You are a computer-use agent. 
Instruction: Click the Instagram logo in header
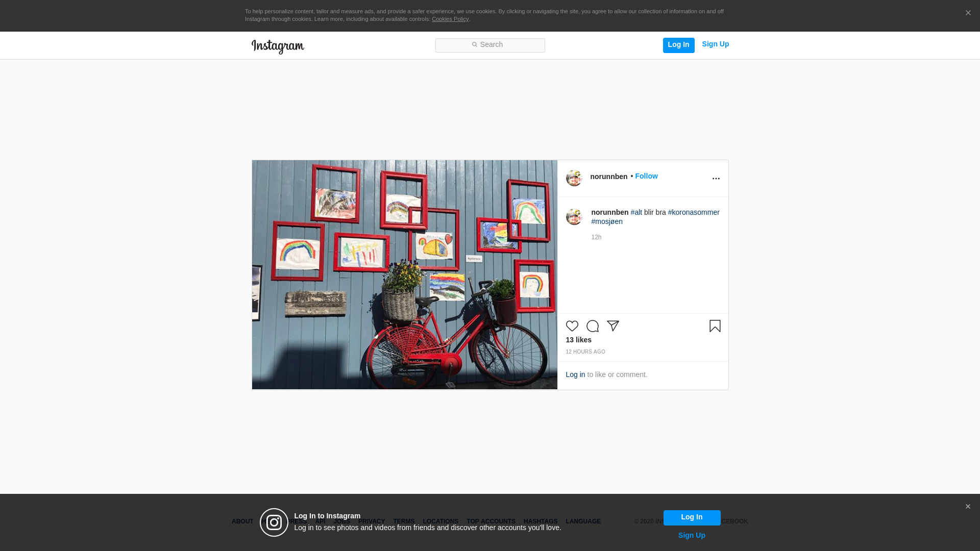(x=278, y=46)
